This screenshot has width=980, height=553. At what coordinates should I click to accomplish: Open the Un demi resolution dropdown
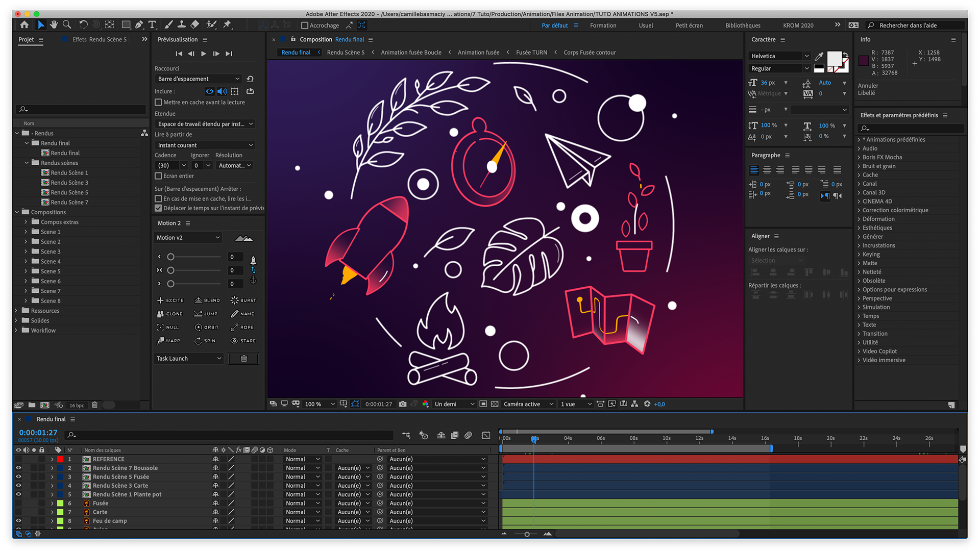454,404
